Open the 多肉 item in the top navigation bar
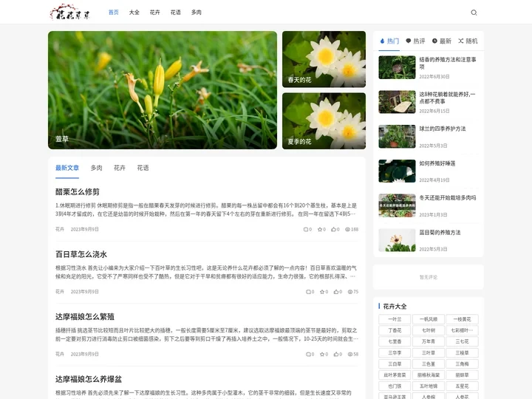Viewport: 532px width, 399px height. click(197, 13)
